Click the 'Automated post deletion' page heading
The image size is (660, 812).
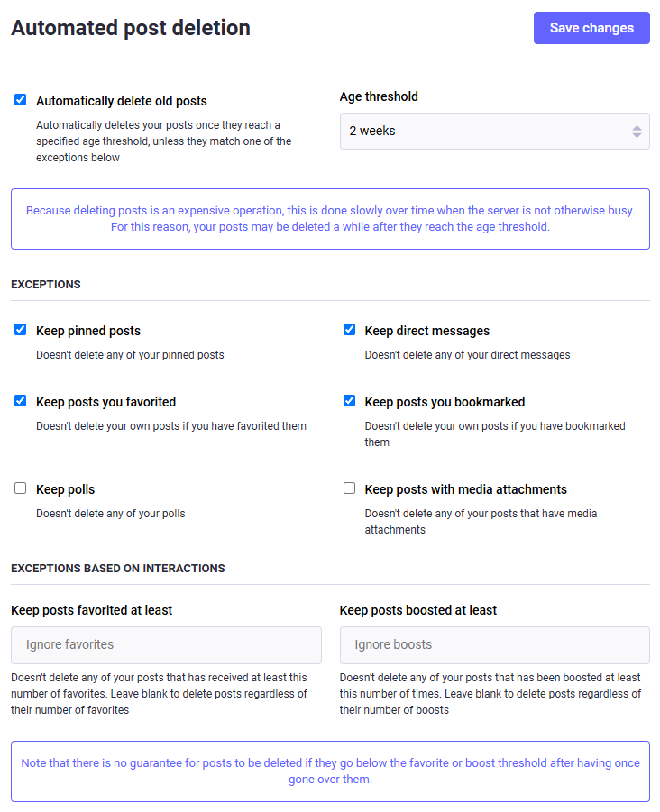(x=131, y=28)
